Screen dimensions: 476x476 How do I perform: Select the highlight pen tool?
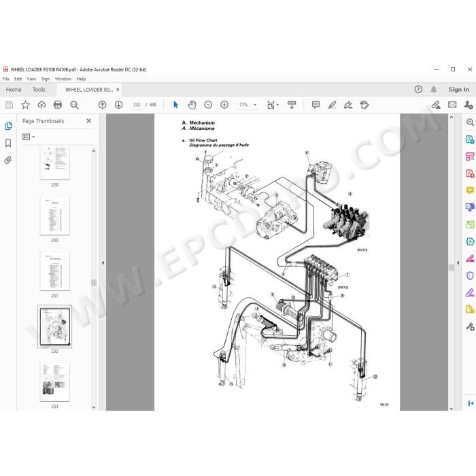coord(332,105)
